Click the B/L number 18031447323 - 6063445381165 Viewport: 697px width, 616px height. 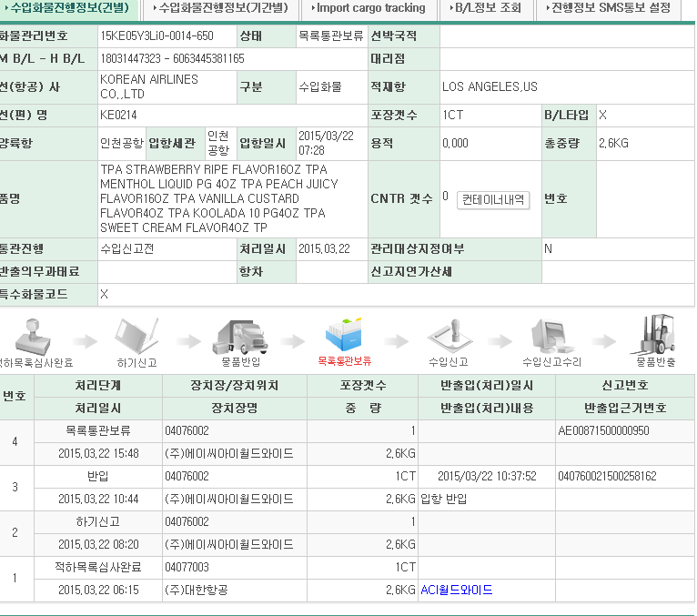(173, 58)
